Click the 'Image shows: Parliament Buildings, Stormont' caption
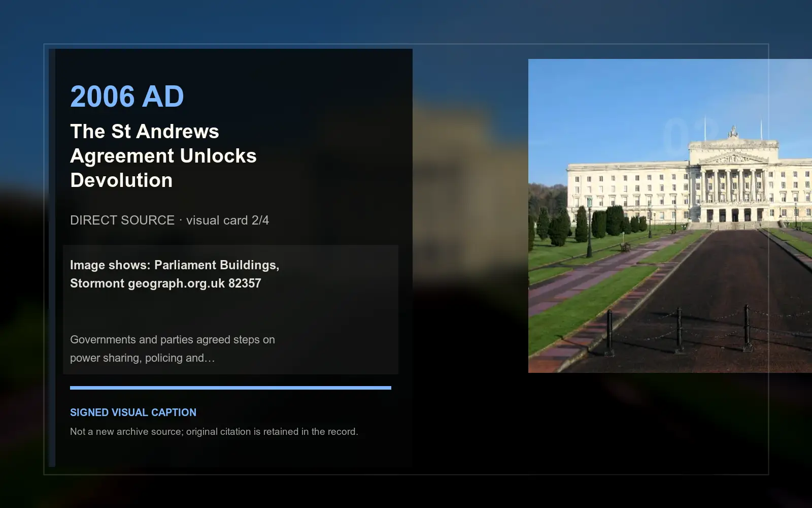This screenshot has height=508, width=812. (175, 274)
